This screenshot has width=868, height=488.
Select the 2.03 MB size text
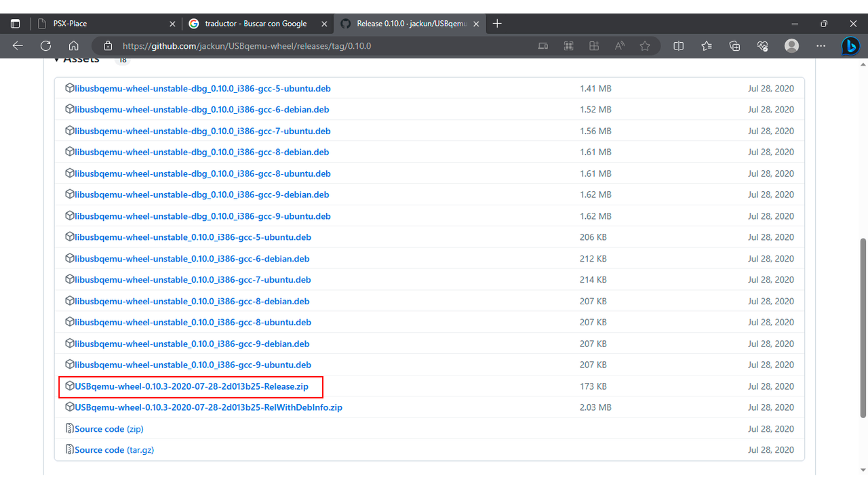pyautogui.click(x=595, y=407)
